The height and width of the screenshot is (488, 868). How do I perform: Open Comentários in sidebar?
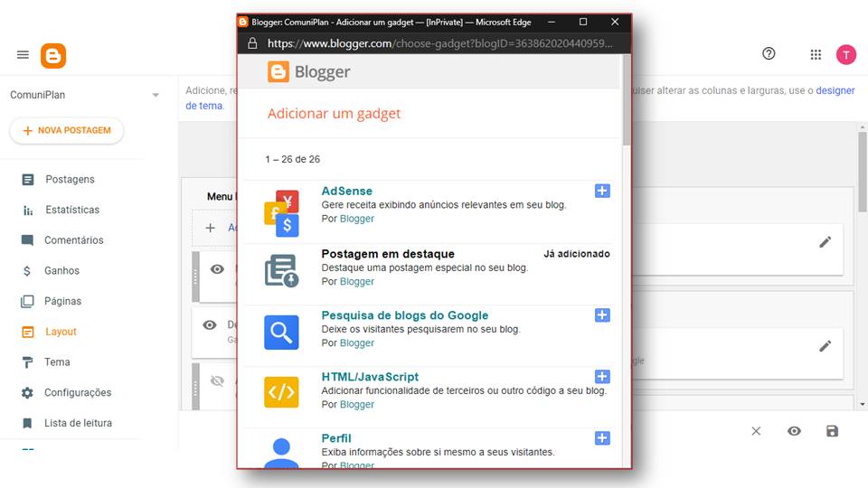click(x=73, y=240)
